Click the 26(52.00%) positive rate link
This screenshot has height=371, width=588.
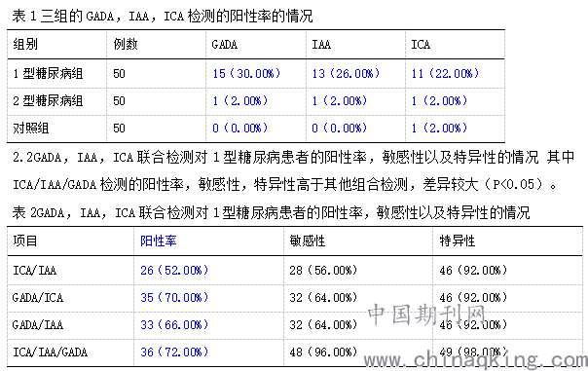174,270
